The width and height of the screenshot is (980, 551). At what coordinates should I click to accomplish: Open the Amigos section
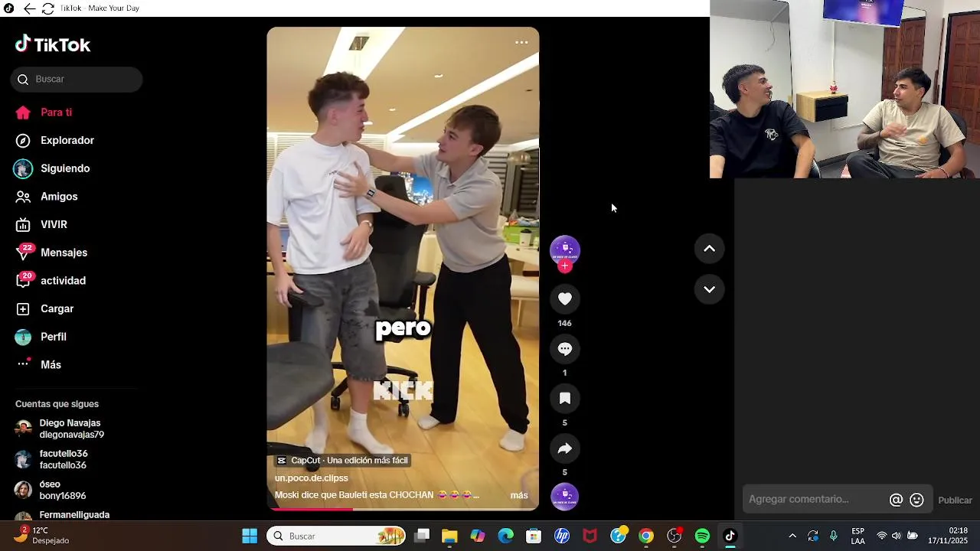click(47, 197)
